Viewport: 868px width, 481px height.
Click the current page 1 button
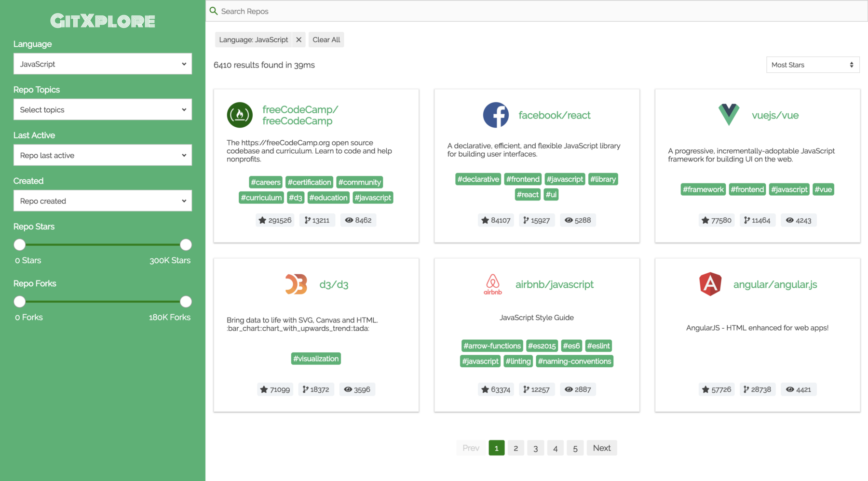[496, 448]
